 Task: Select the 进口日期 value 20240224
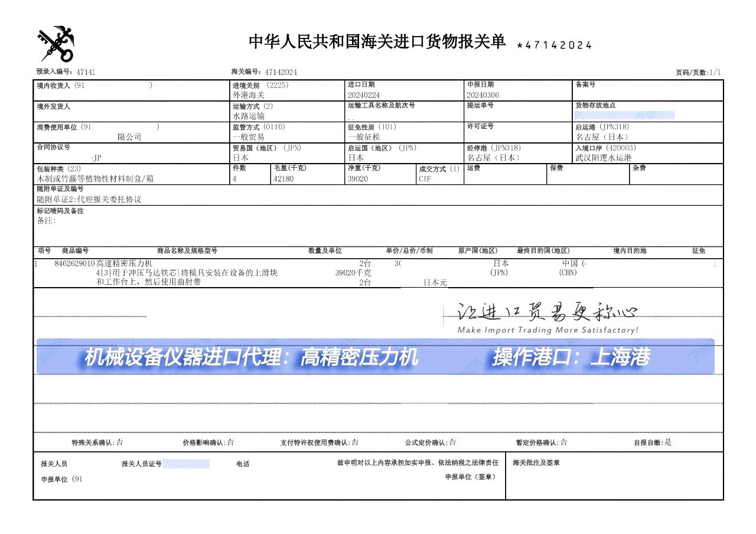tap(364, 95)
